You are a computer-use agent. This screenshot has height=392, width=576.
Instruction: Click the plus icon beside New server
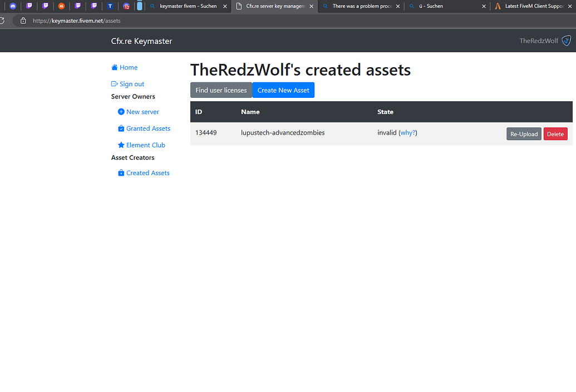121,112
